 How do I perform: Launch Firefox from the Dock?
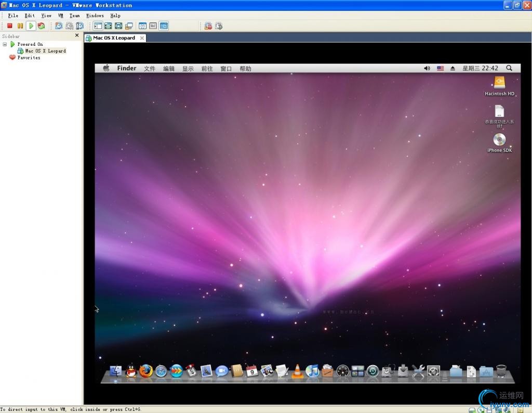pyautogui.click(x=146, y=371)
